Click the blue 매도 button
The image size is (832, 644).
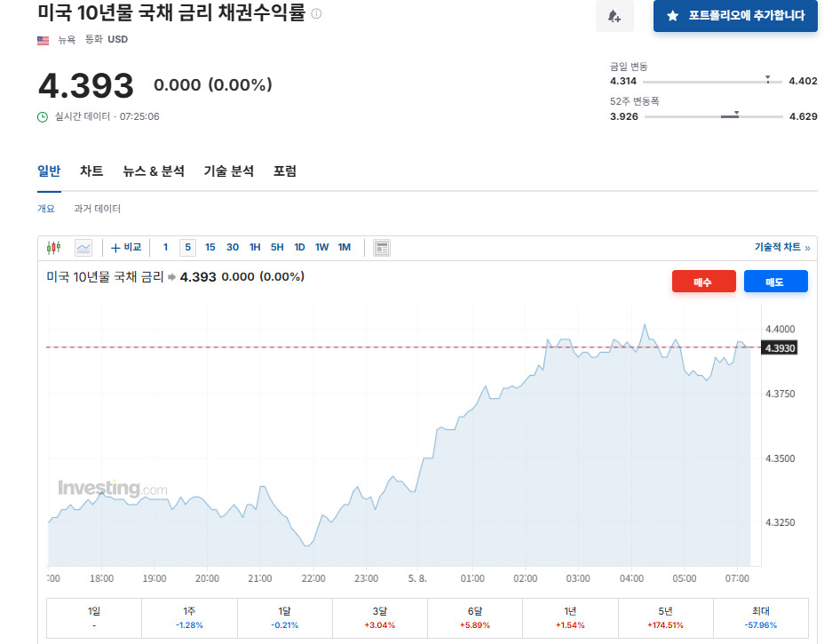776,282
